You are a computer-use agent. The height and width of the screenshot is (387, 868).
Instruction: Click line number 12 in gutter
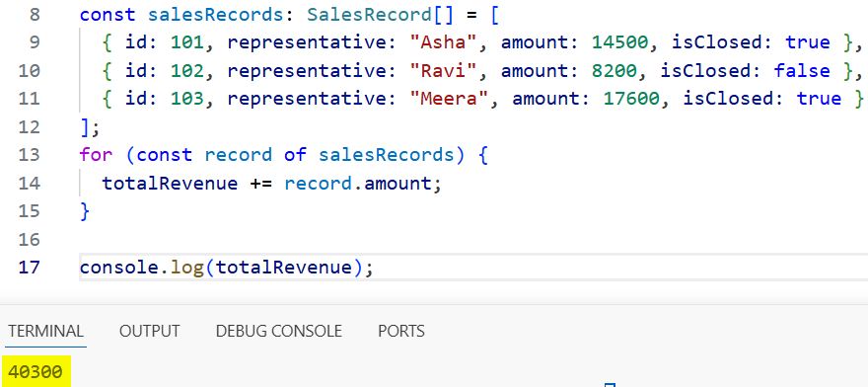pyautogui.click(x=29, y=127)
